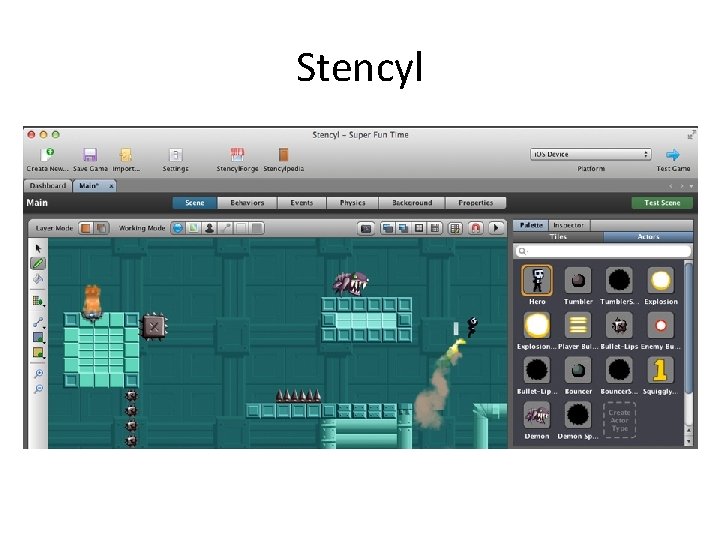Switch to the Scene tab
Viewport: 720px width, 540px height.
[195, 203]
